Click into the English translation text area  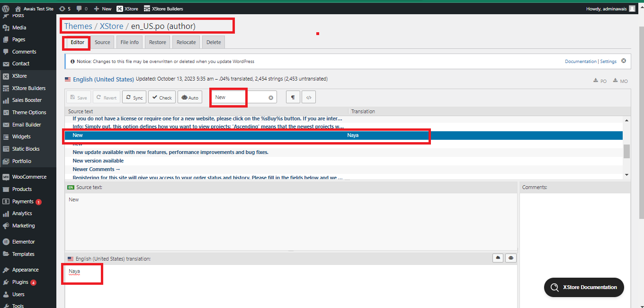(x=291, y=286)
